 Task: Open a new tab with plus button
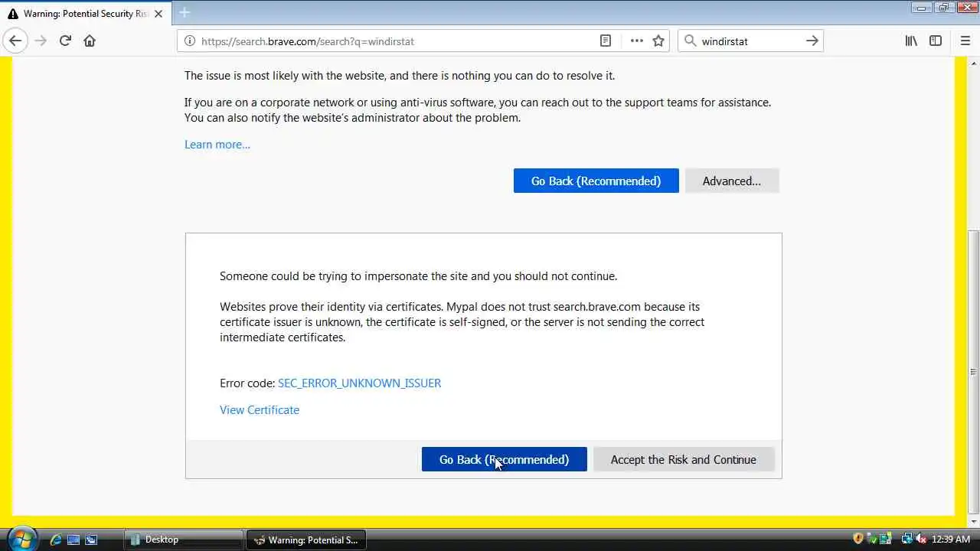[x=185, y=13]
